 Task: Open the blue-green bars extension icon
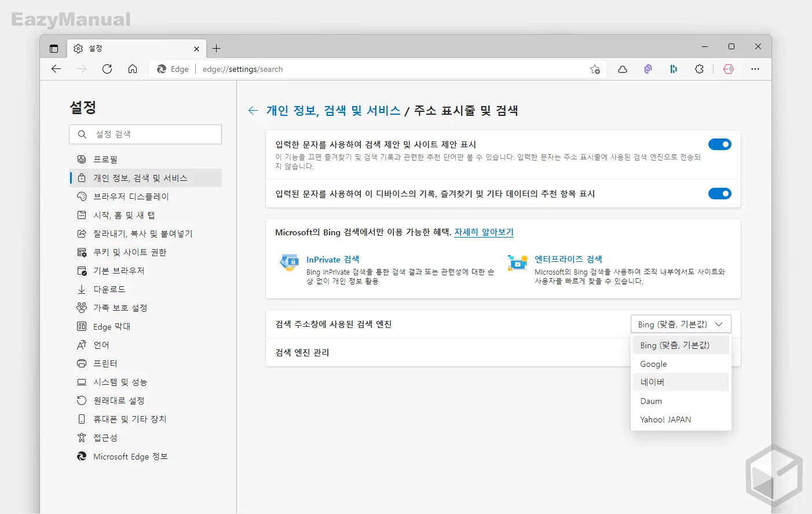[x=674, y=69]
